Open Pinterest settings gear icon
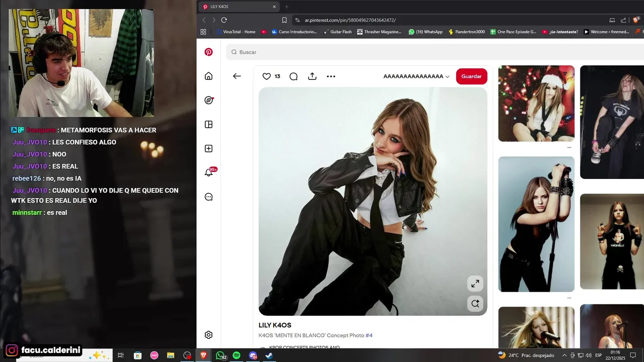This screenshot has height=362, width=644. click(x=208, y=335)
